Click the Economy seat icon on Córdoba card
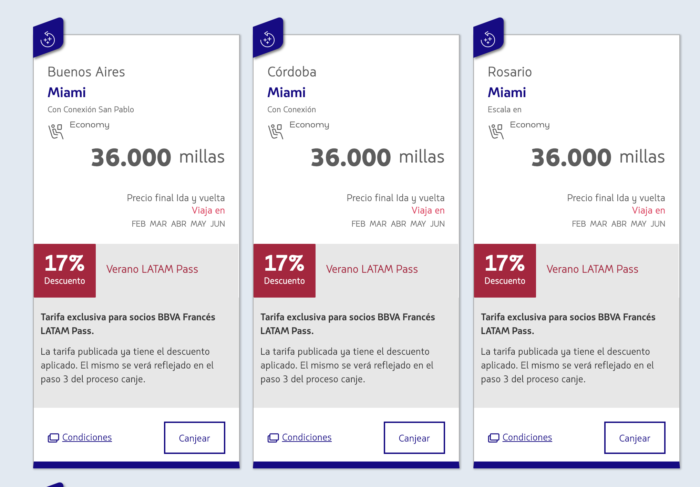Viewport: 700px width, 487px height. point(275,130)
